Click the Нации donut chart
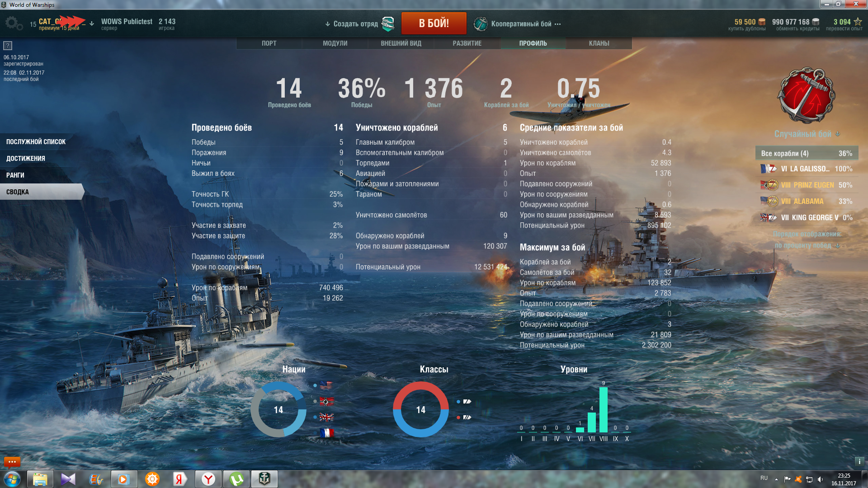868x488 pixels. click(x=278, y=409)
